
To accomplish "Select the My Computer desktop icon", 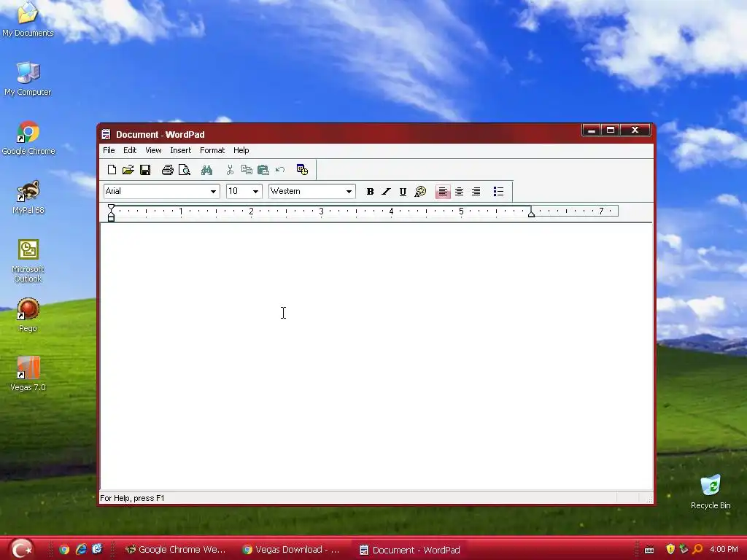I will [28, 79].
